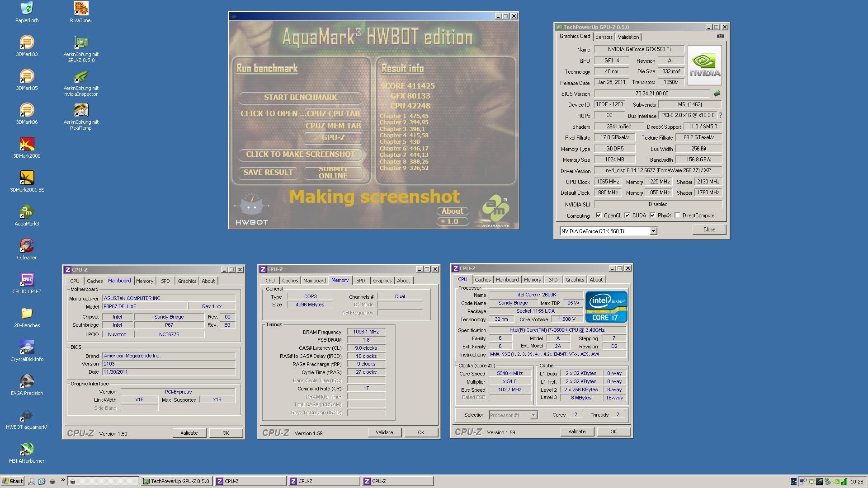Image resolution: width=868 pixels, height=488 pixels.
Task: Open the GPU-Z.0.5.8 shortcut icon
Action: tap(81, 42)
